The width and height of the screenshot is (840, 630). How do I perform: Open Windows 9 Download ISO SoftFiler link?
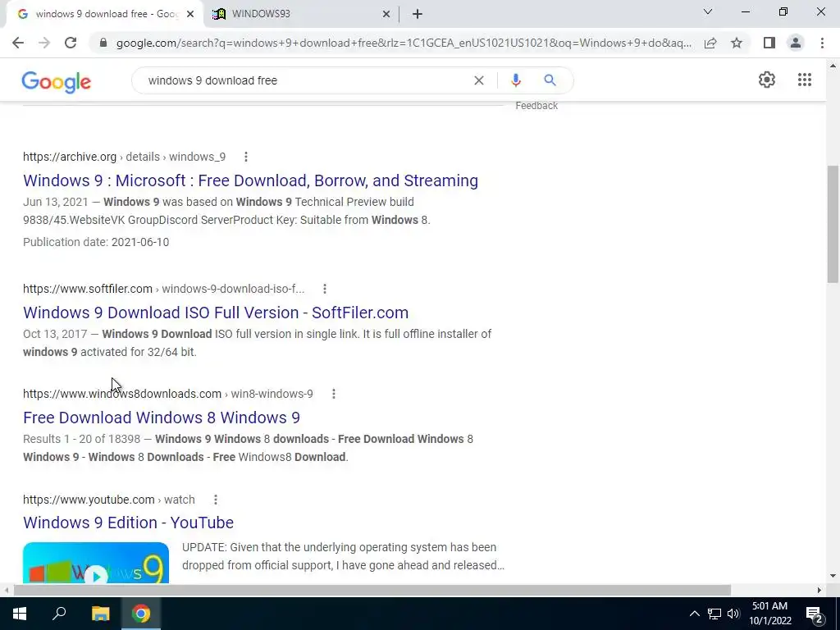point(216,313)
